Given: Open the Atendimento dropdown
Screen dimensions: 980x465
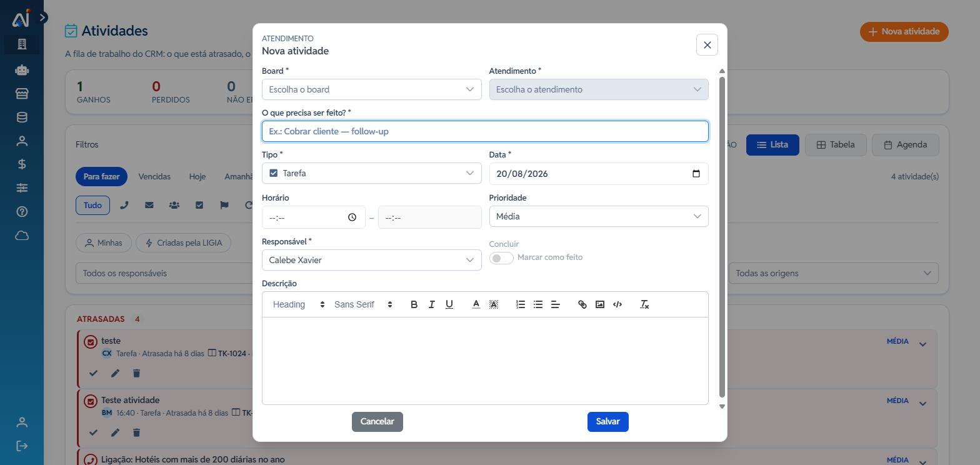Looking at the screenshot, I should 599,89.
